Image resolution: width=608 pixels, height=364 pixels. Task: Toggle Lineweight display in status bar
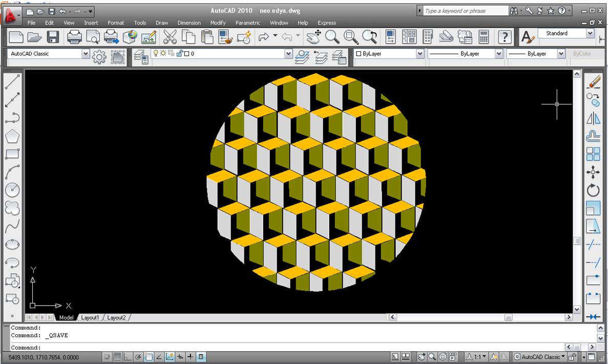pyautogui.click(x=191, y=357)
